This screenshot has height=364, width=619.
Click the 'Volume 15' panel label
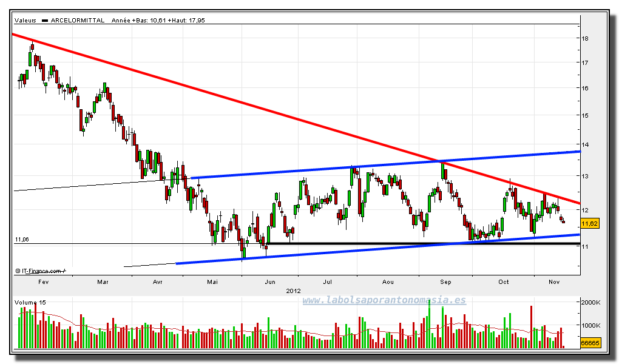click(30, 302)
